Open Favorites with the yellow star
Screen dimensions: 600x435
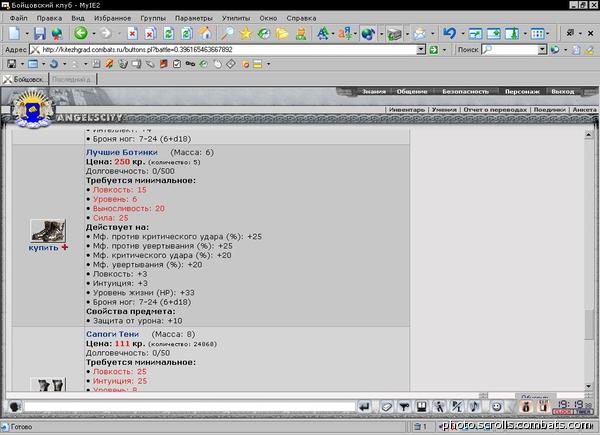[x=246, y=34]
